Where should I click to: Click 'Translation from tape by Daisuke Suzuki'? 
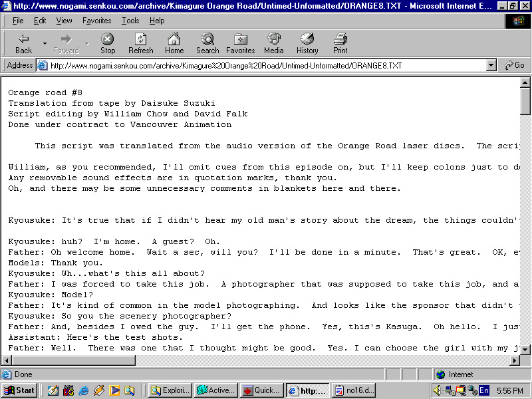(112, 103)
